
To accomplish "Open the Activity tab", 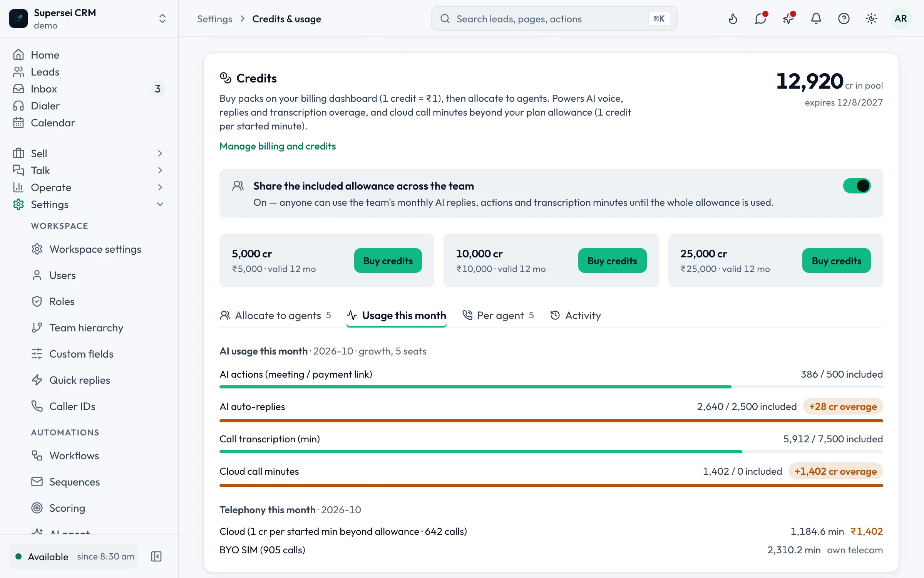I will [576, 315].
